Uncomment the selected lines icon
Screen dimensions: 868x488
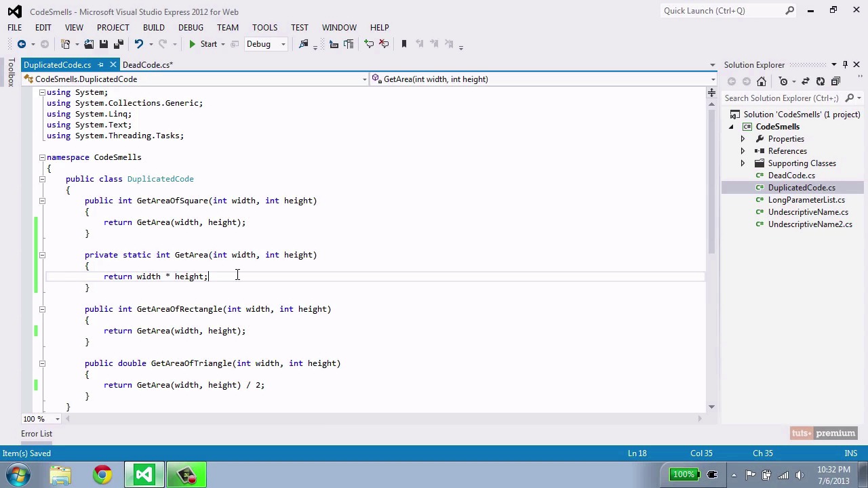click(384, 44)
